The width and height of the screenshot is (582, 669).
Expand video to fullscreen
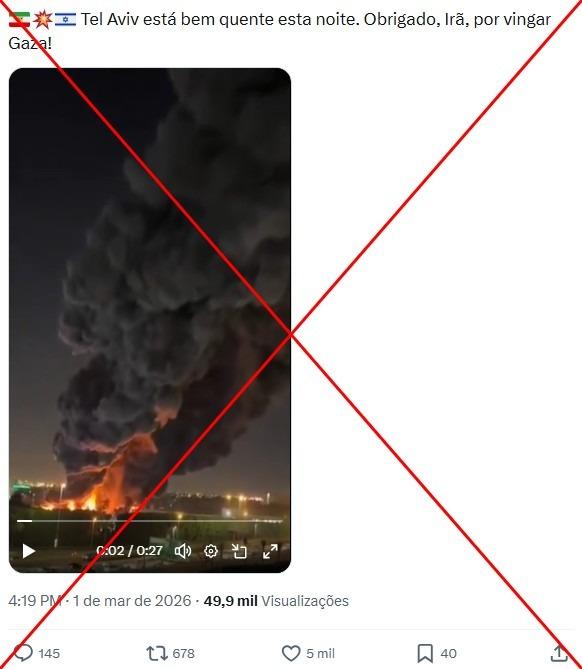pos(270,551)
